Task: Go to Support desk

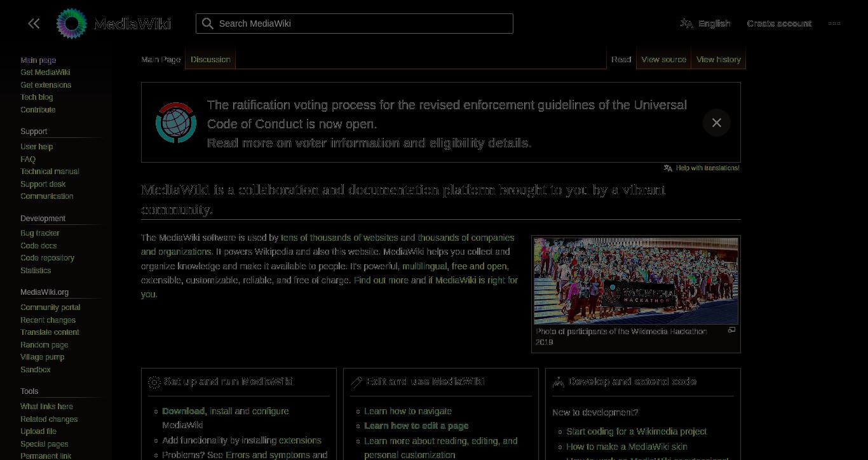Action: [x=43, y=184]
